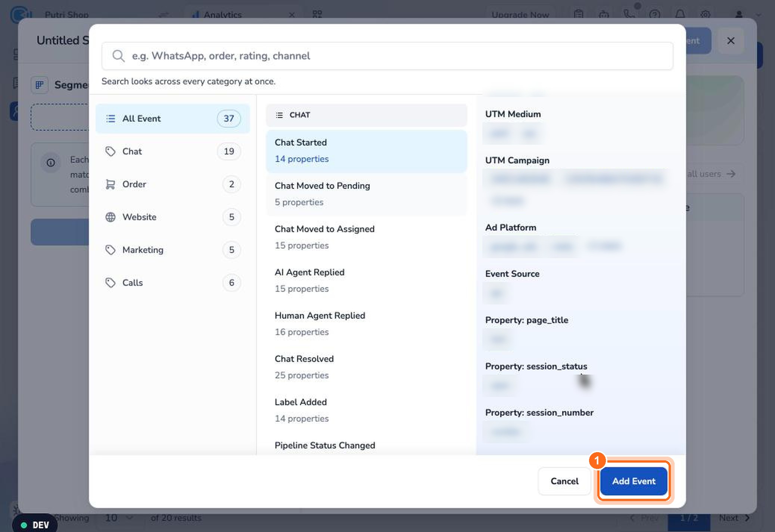Click the Cancel button
Viewport: 775px width, 532px height.
pyautogui.click(x=564, y=481)
